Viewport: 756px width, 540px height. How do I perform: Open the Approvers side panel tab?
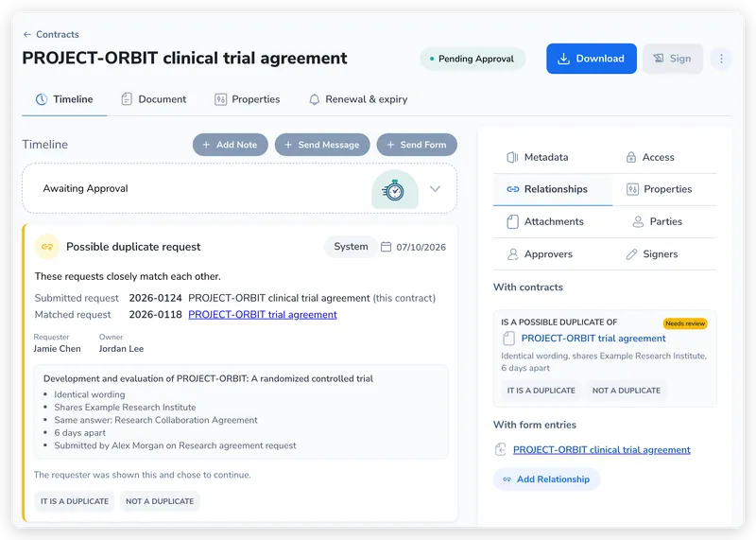point(540,253)
